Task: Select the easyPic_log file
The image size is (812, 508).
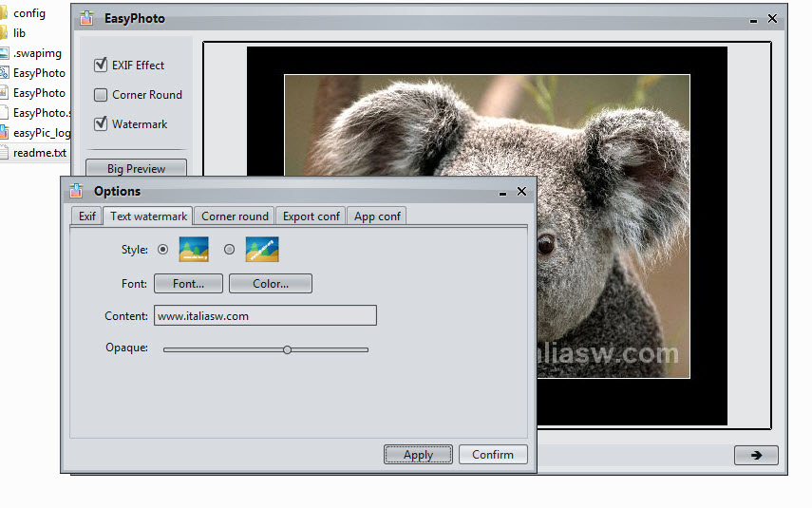Action: coord(41,133)
